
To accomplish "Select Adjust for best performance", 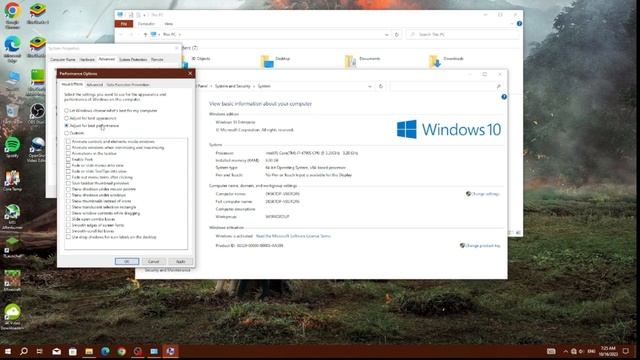I will (92, 126).
